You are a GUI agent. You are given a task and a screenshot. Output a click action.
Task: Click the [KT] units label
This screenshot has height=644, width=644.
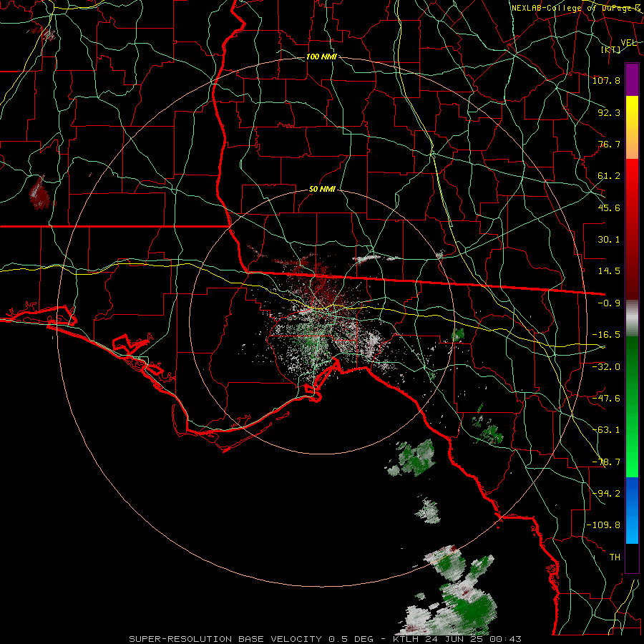tap(610, 49)
